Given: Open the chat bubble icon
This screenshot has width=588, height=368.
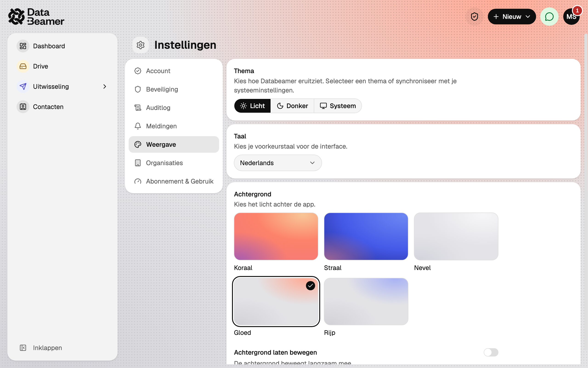Looking at the screenshot, I should [549, 17].
